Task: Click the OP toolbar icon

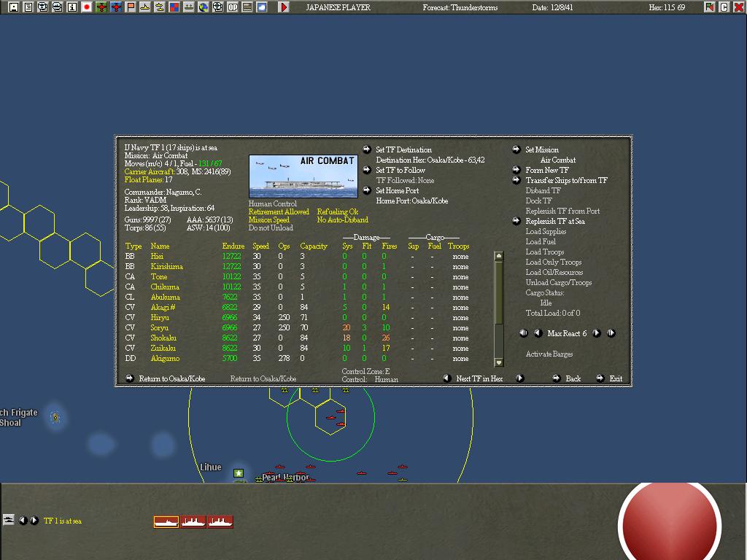Action: [x=233, y=7]
